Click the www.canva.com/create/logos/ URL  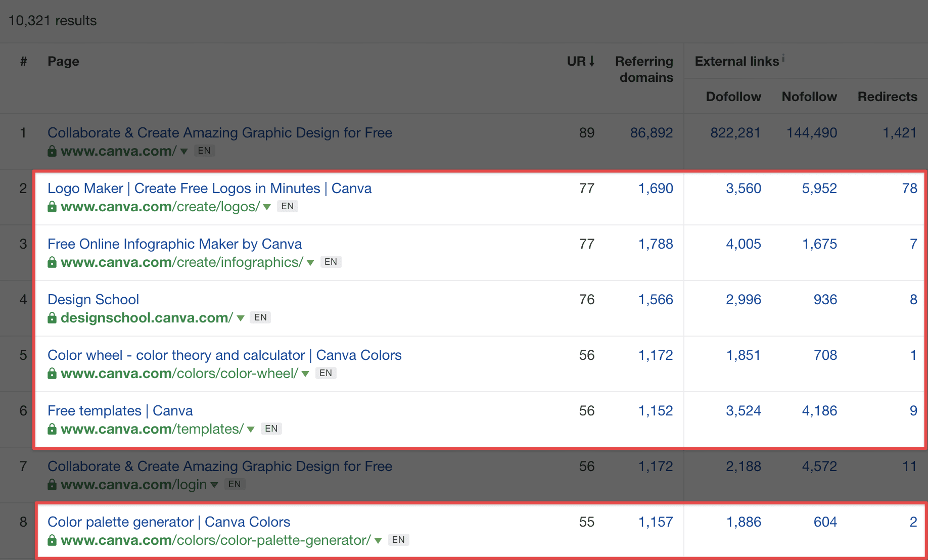click(x=160, y=207)
